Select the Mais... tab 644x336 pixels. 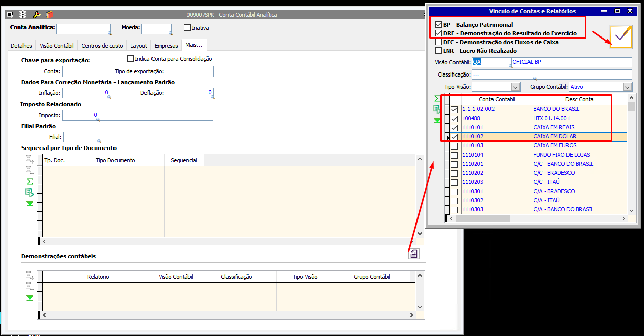pyautogui.click(x=194, y=45)
